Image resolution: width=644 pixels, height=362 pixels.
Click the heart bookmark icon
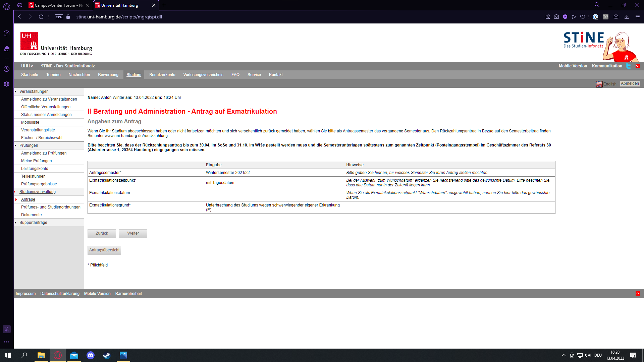(x=583, y=17)
